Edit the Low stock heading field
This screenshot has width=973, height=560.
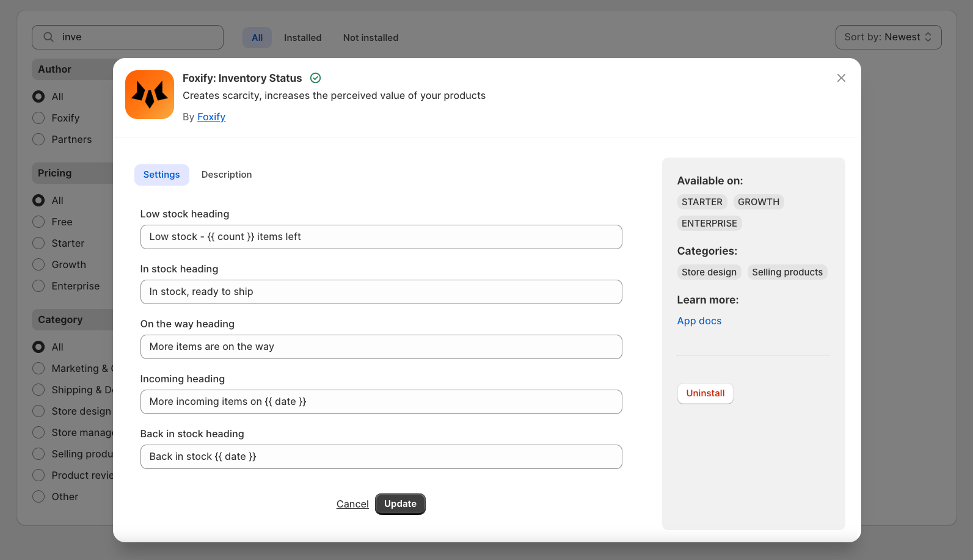click(381, 237)
